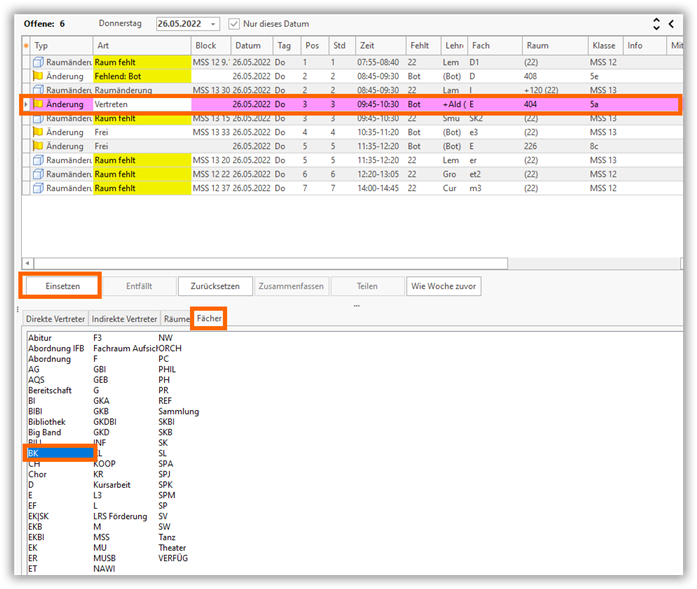Open the Direkte Vertreter tab
Image resolution: width=697 pixels, height=589 pixels.
(x=55, y=319)
